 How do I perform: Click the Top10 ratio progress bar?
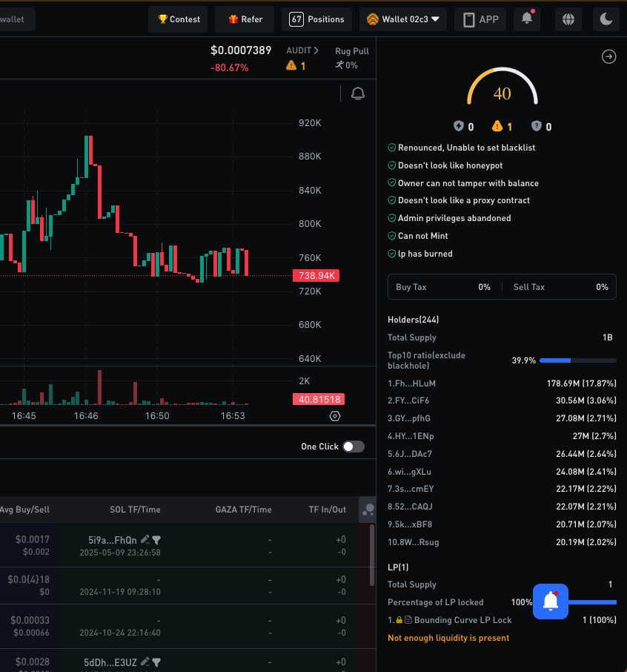tap(578, 360)
